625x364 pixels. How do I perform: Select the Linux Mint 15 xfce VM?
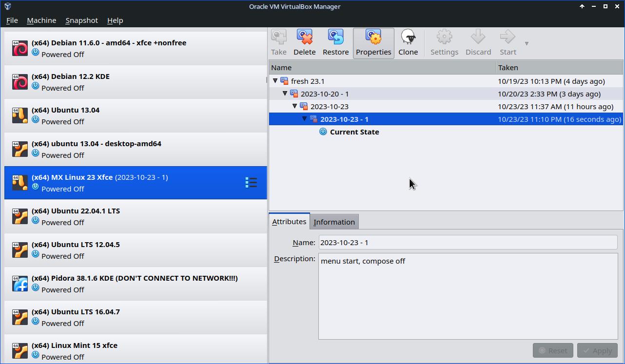(x=136, y=349)
